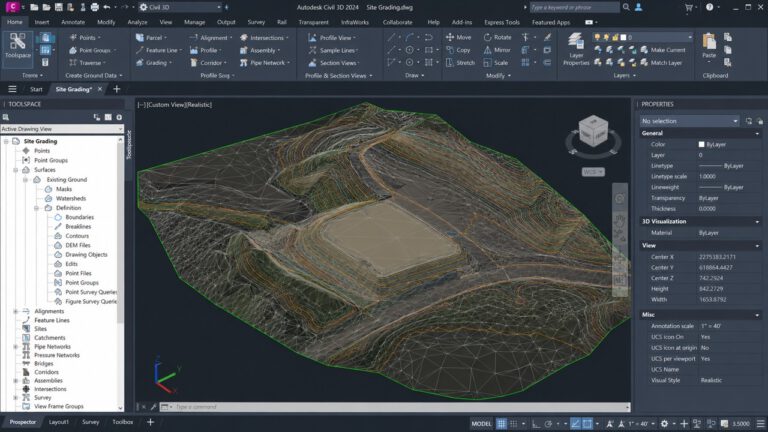Toggle ortho mode in status bar

[x=535, y=424]
